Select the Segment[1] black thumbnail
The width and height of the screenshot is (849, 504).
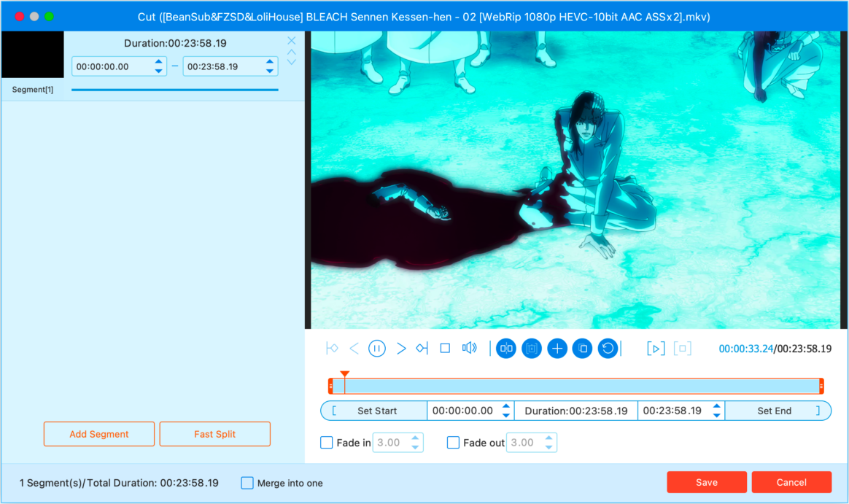33,54
